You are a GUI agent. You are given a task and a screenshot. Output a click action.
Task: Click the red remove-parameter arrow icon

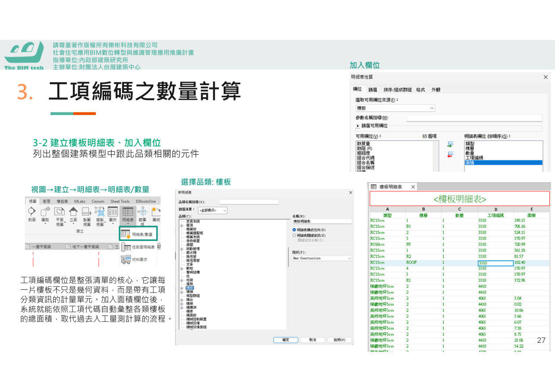(x=450, y=154)
